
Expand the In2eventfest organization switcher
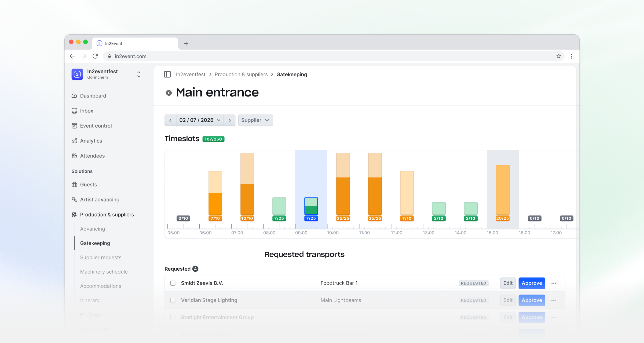pos(139,74)
